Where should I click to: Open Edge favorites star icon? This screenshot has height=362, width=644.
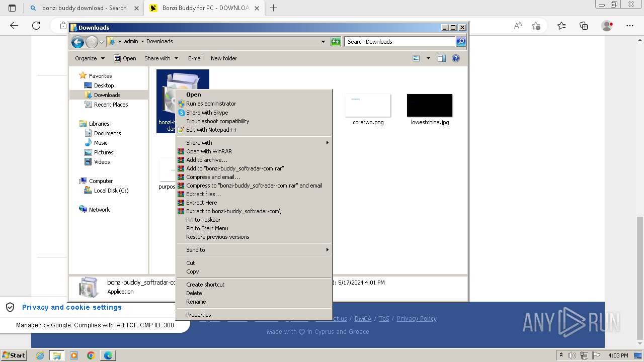point(561,26)
